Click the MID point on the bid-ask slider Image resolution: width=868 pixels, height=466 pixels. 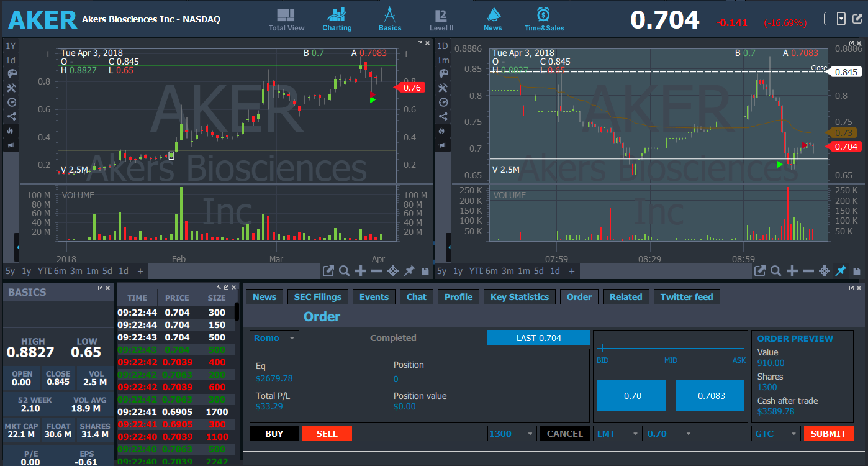pos(671,349)
